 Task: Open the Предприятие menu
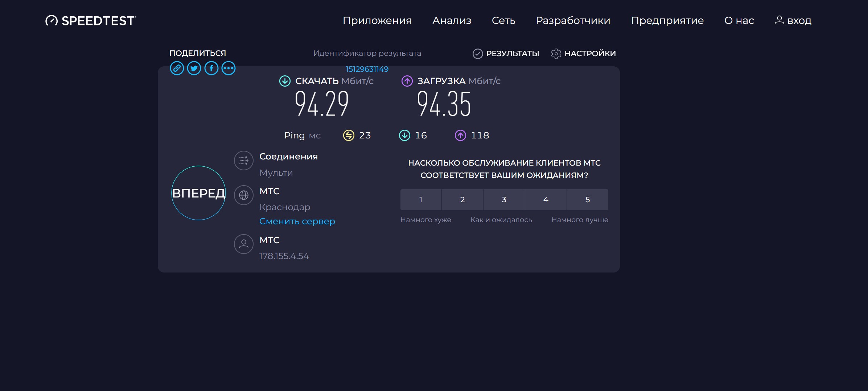[667, 21]
